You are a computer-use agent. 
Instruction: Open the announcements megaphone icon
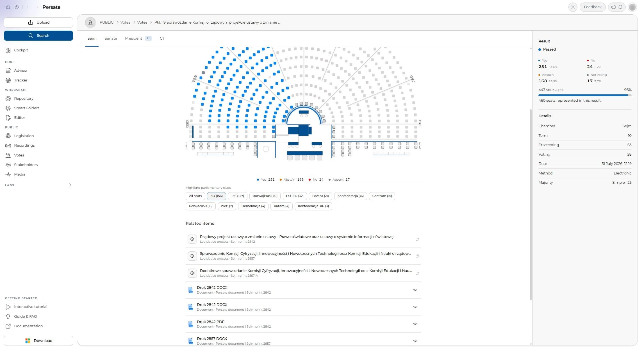coord(613,7)
